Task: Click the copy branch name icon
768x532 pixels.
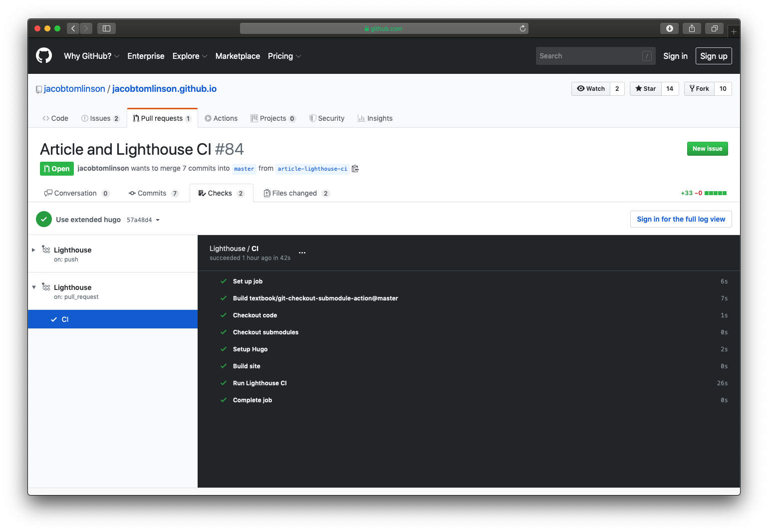Action: point(355,169)
